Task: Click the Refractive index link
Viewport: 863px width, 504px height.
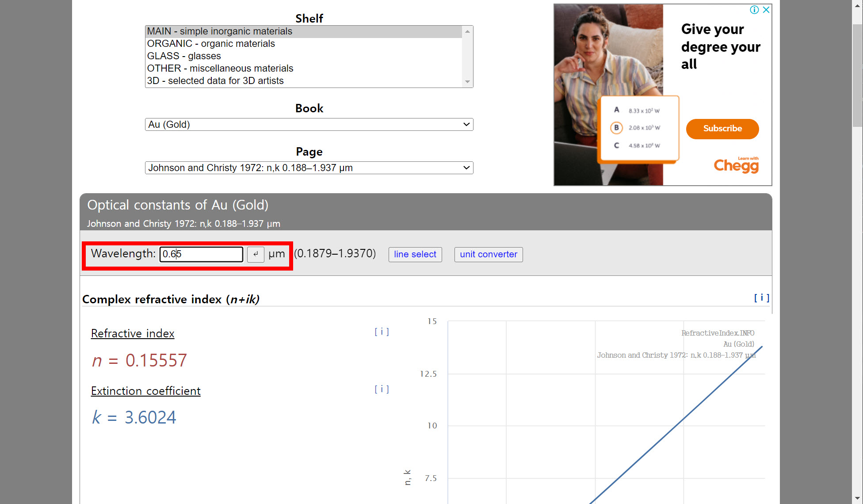Action: coord(133,333)
